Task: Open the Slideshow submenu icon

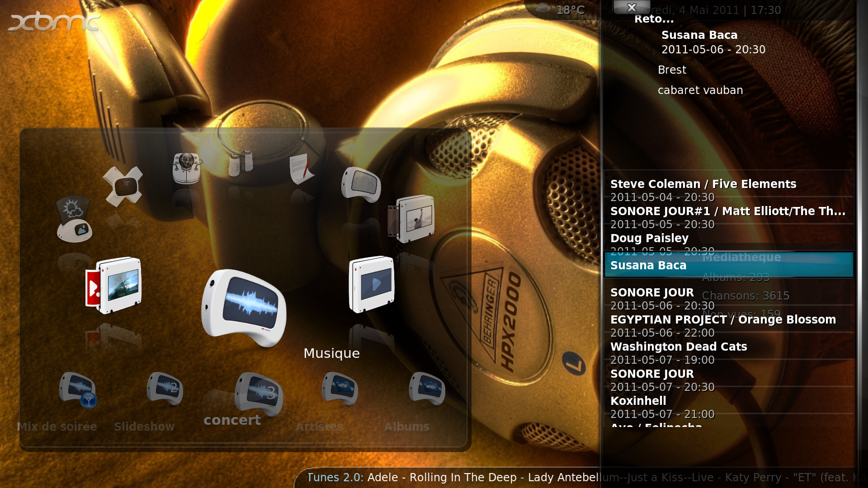Action: [x=165, y=388]
